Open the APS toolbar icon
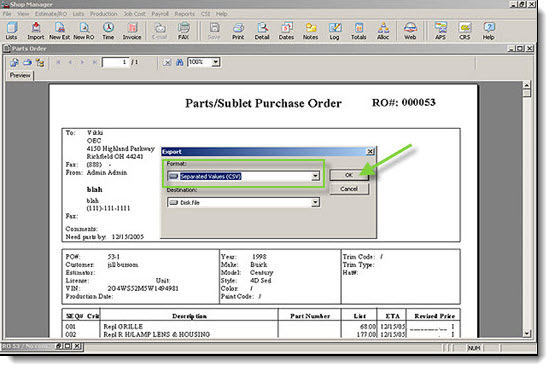Image resolution: width=553 pixels, height=371 pixels. tap(440, 31)
